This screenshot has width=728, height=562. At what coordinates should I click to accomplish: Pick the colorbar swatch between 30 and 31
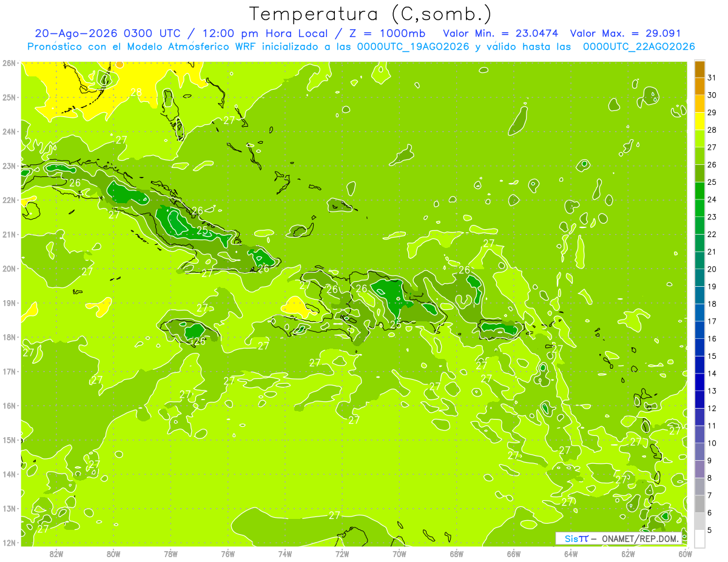pos(699,86)
